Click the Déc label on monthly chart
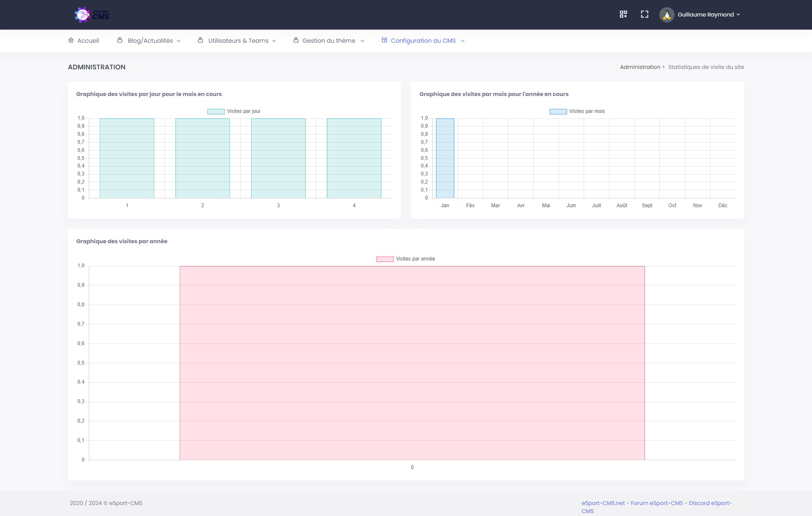Image resolution: width=812 pixels, height=516 pixels. [x=723, y=206]
